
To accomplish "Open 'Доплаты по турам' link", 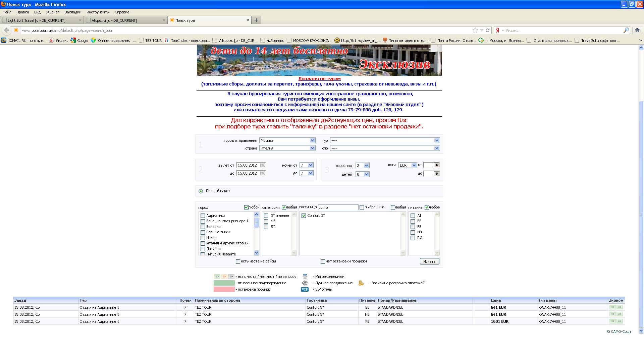I will 319,79.
